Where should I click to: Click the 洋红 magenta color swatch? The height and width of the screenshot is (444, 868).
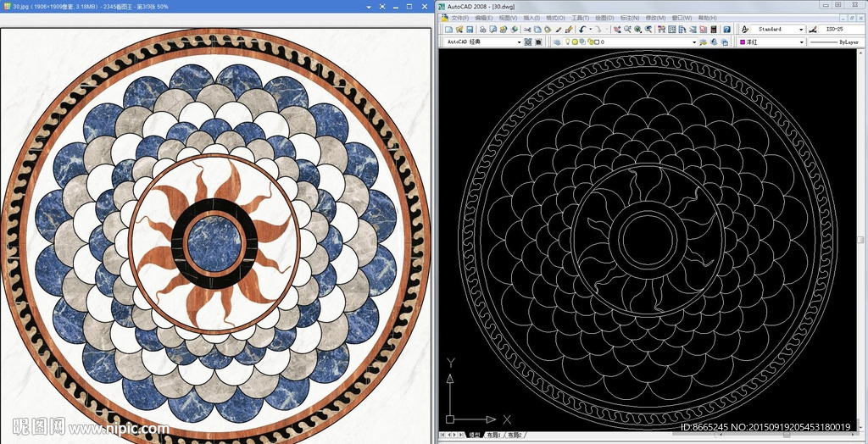(743, 42)
